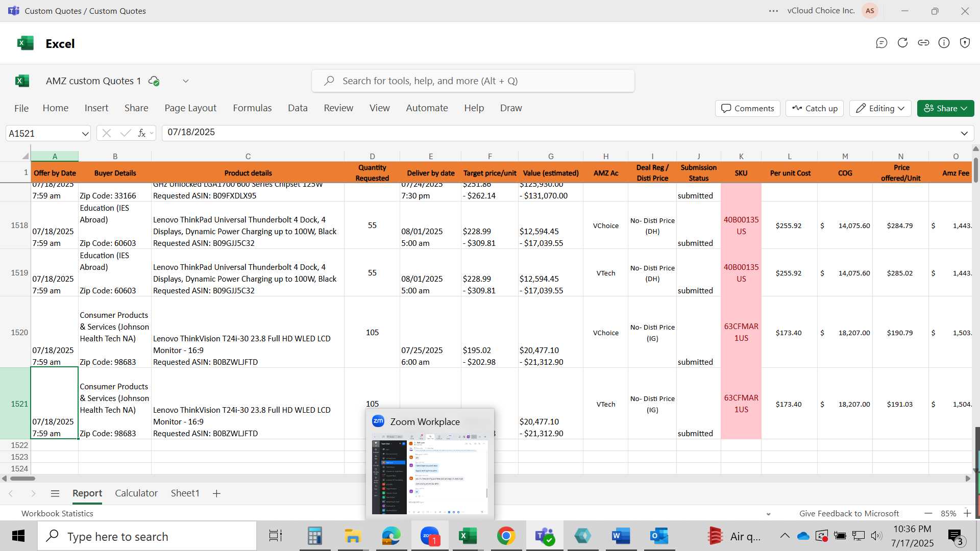Open the Automate ribbon tab
The height and width of the screenshot is (551, 980).
[427, 108]
